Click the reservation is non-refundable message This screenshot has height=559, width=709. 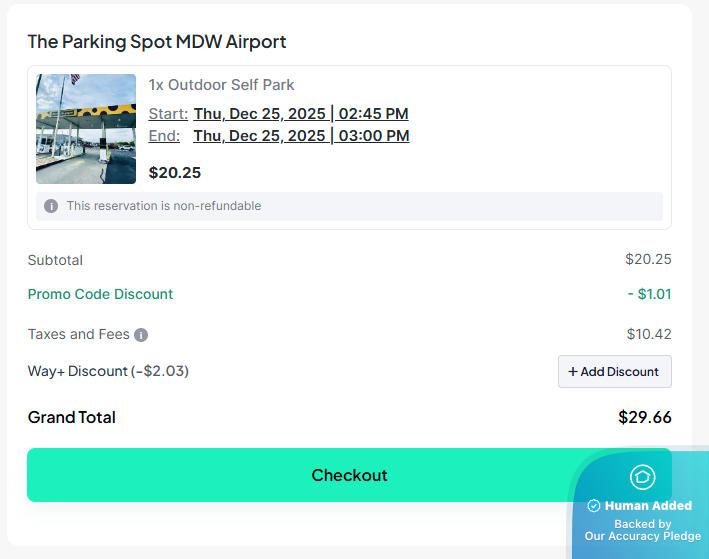point(164,206)
